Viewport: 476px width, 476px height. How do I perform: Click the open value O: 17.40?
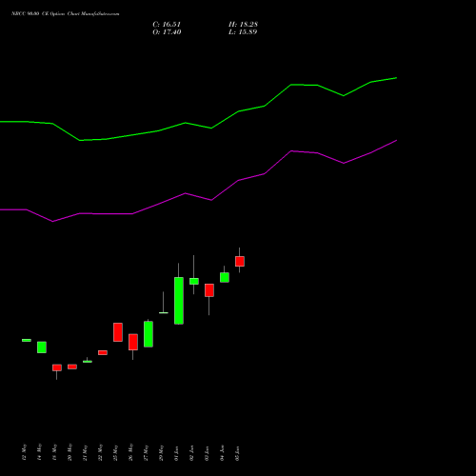tap(167, 32)
